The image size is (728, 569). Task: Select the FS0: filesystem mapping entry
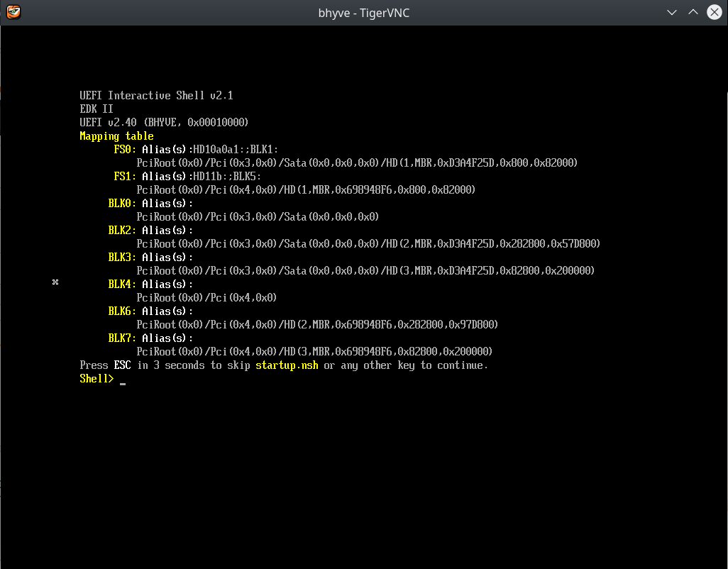point(122,149)
